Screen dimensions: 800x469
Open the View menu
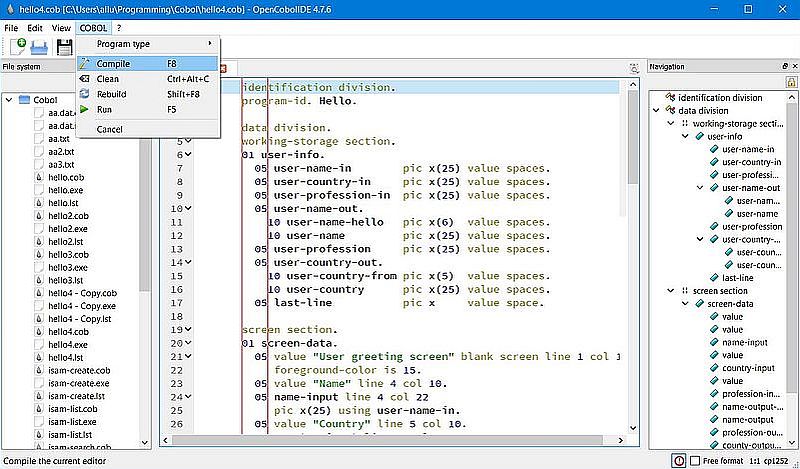(61, 28)
